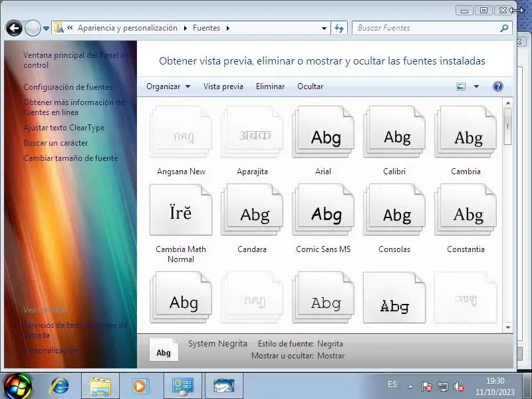532x399 pixels.
Task: Click the Control Panel taskbar button
Action: [183, 386]
